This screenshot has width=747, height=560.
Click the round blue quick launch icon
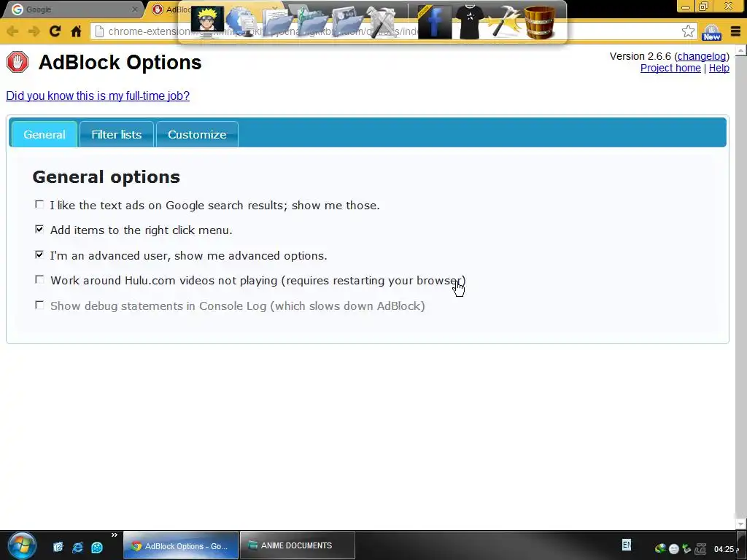pos(97,548)
